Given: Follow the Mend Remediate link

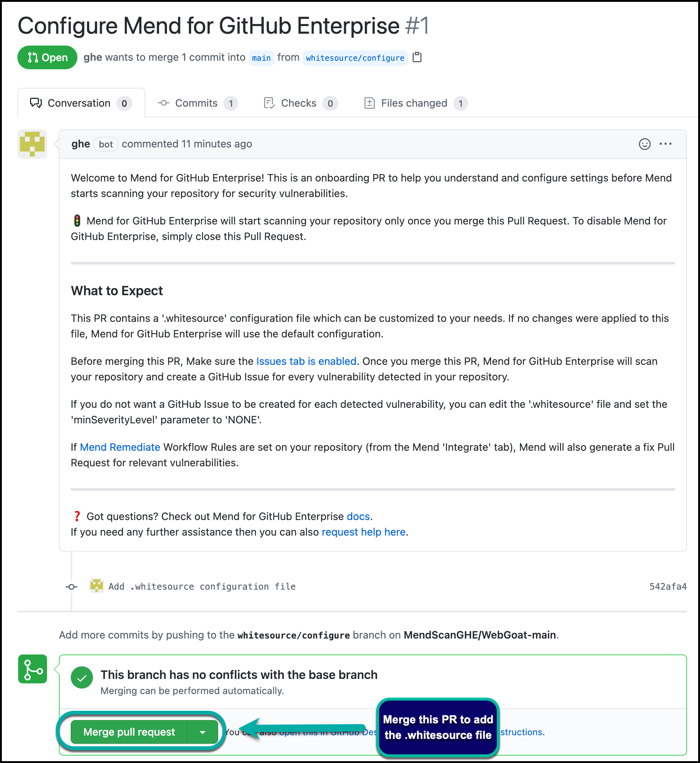Looking at the screenshot, I should click(x=120, y=447).
